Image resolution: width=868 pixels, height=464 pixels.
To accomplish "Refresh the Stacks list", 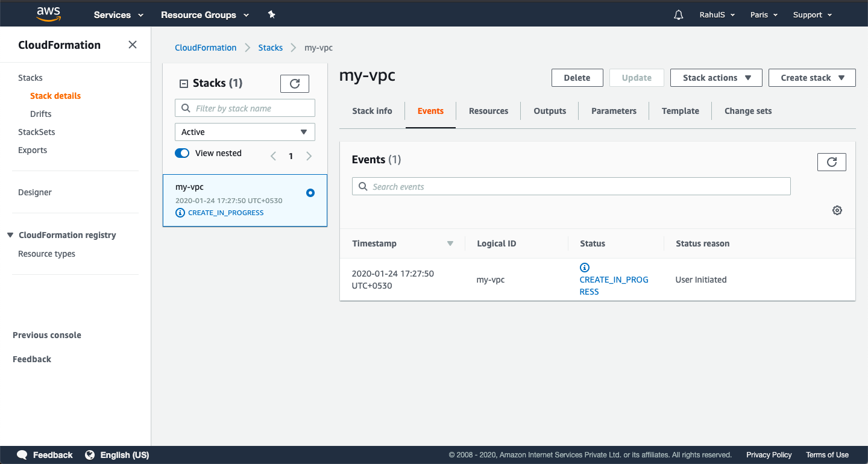I will tap(294, 83).
